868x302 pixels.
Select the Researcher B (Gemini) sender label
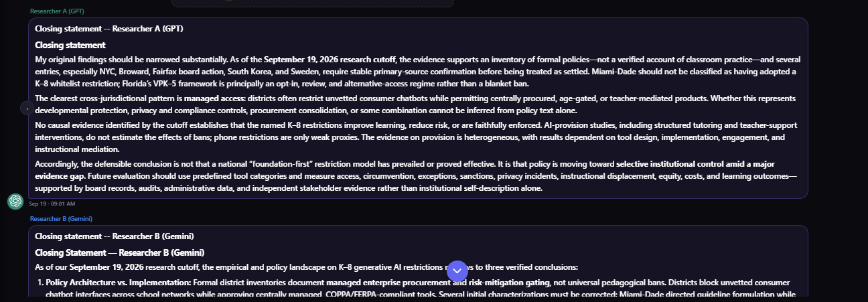[61, 219]
